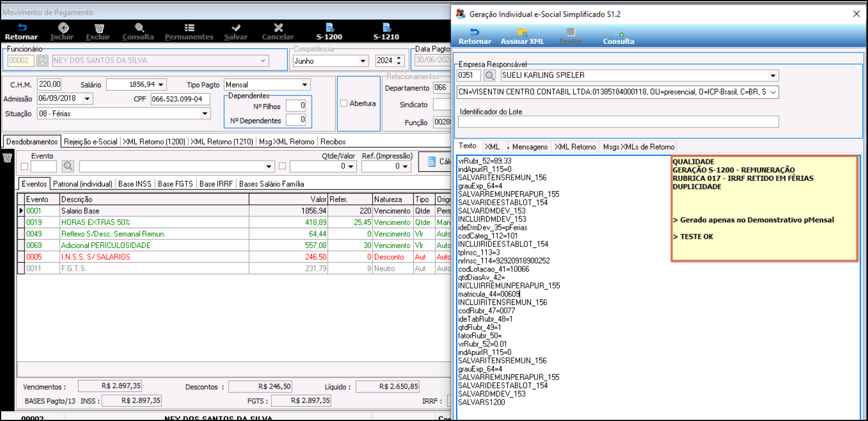Click the CPF field
This screenshot has height=421, width=868.
(x=180, y=99)
